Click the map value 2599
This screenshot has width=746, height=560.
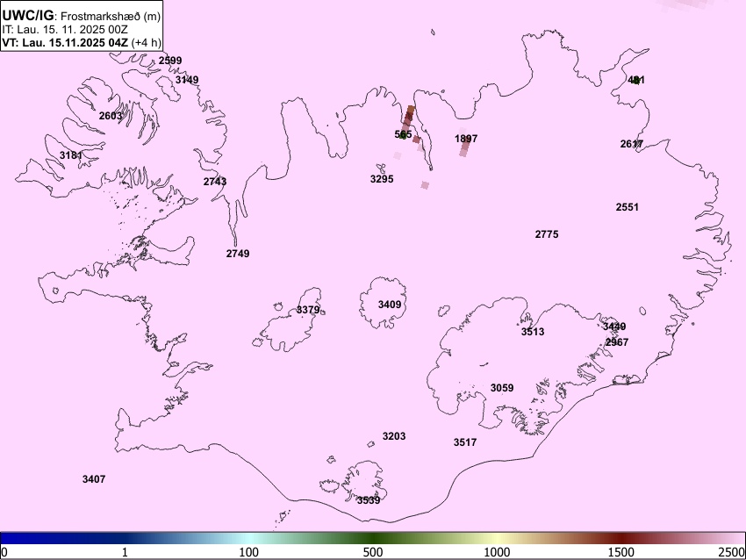170,61
